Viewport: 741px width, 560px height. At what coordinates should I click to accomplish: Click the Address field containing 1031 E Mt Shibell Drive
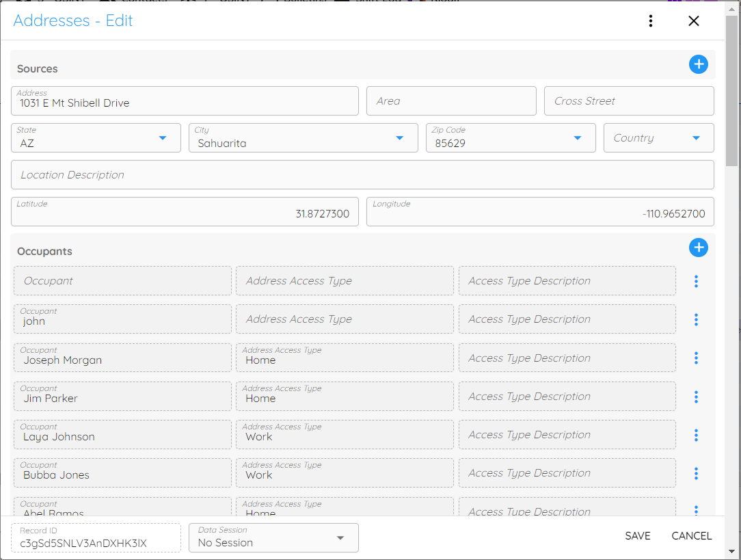point(185,101)
